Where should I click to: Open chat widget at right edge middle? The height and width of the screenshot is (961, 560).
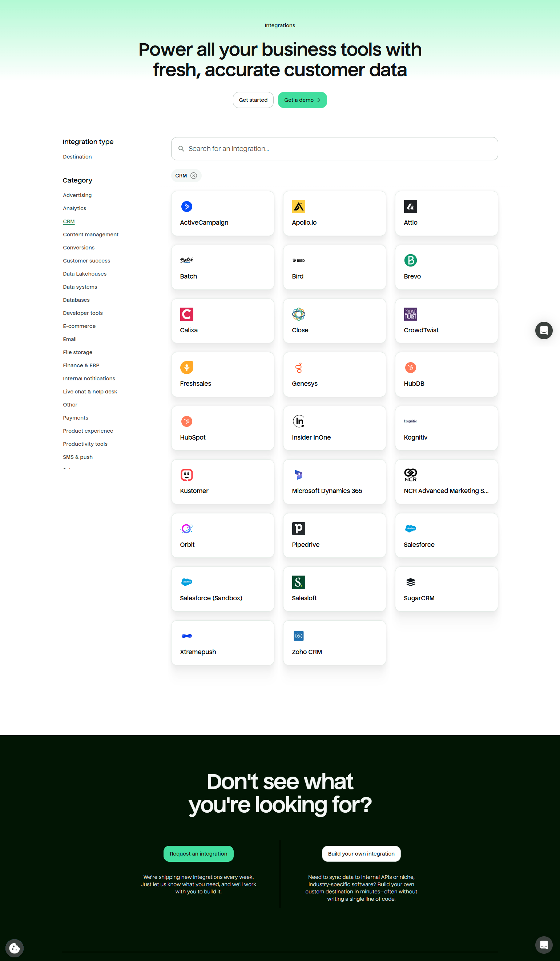544,330
